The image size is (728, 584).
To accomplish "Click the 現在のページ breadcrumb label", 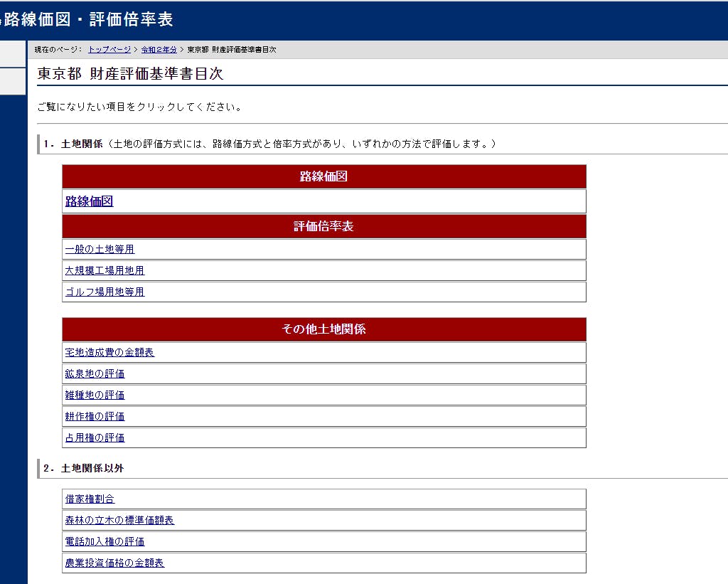I will (58, 50).
